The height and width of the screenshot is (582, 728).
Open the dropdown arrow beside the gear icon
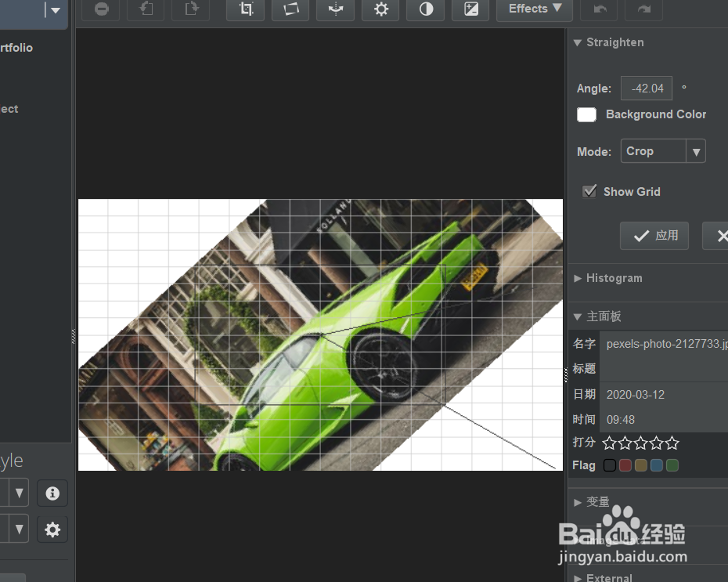(19, 529)
